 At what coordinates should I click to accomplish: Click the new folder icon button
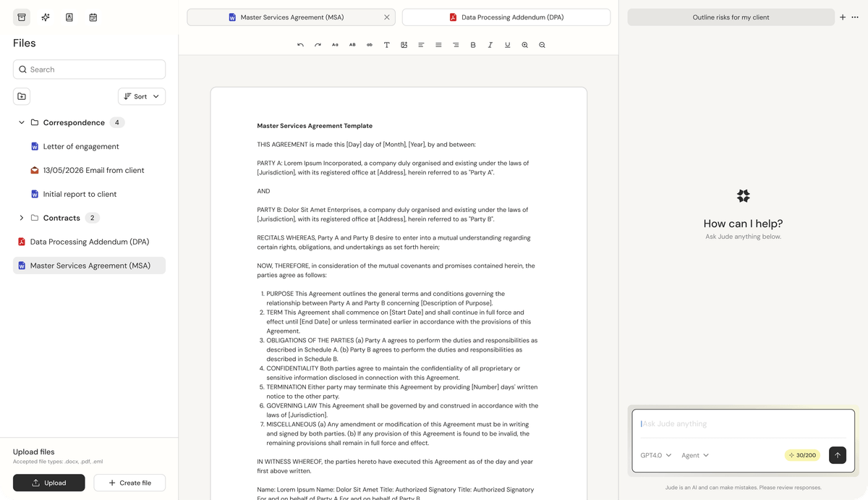22,96
